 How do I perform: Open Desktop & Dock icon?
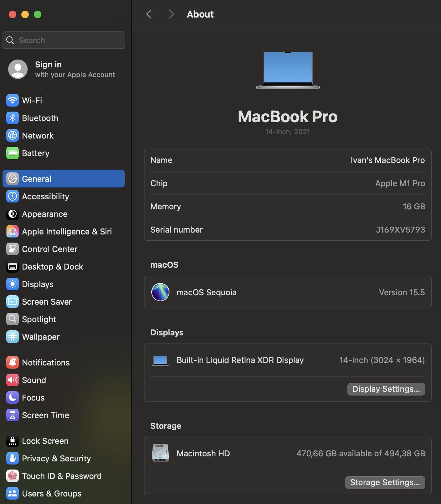(x=13, y=266)
